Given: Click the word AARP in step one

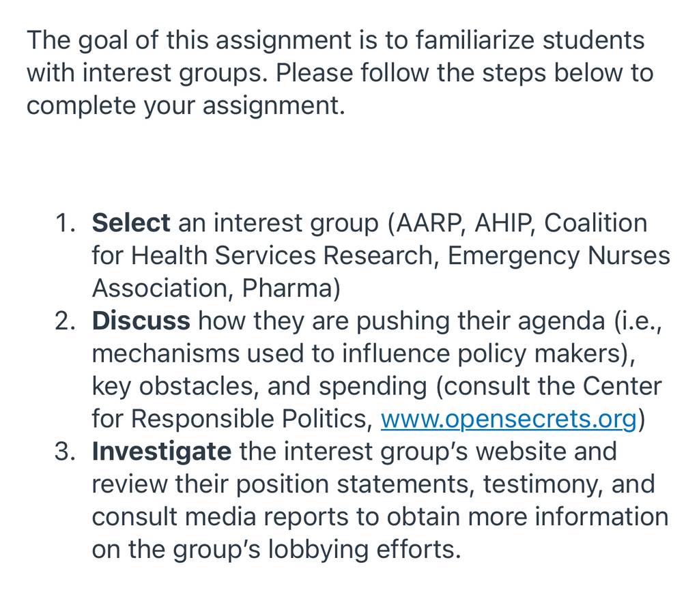Looking at the screenshot, I should click(427, 223).
